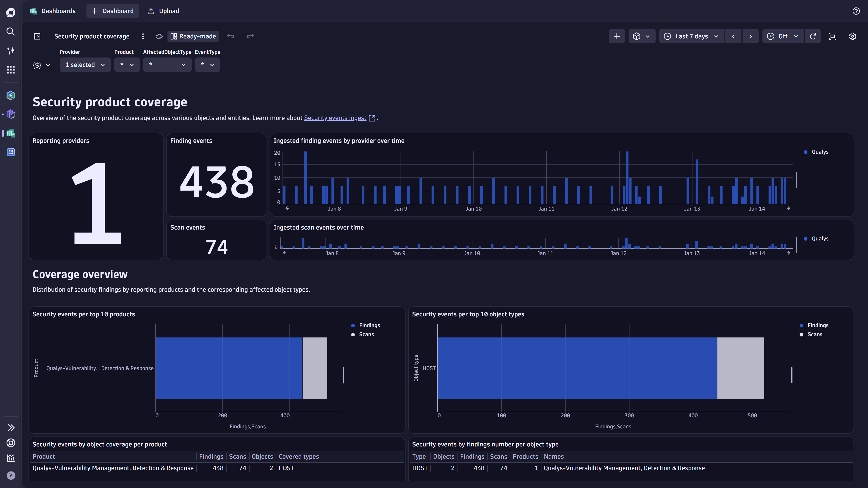The height and width of the screenshot is (488, 868).
Task: Select the AI assistant sparkles icon in sidebar
Action: 10,51
